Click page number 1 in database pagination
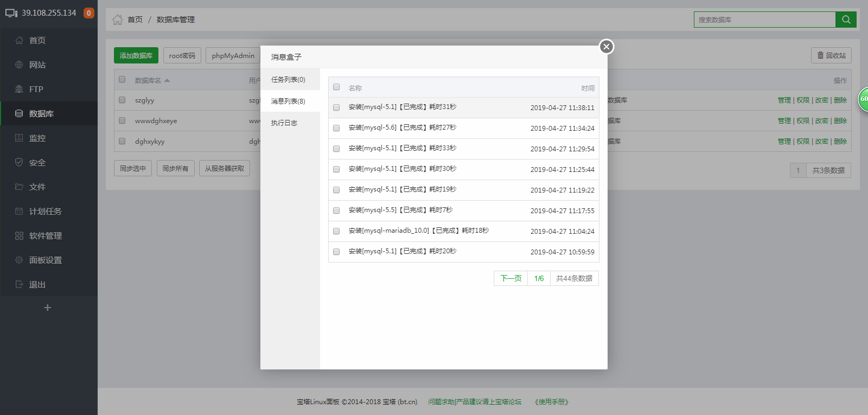 click(798, 170)
